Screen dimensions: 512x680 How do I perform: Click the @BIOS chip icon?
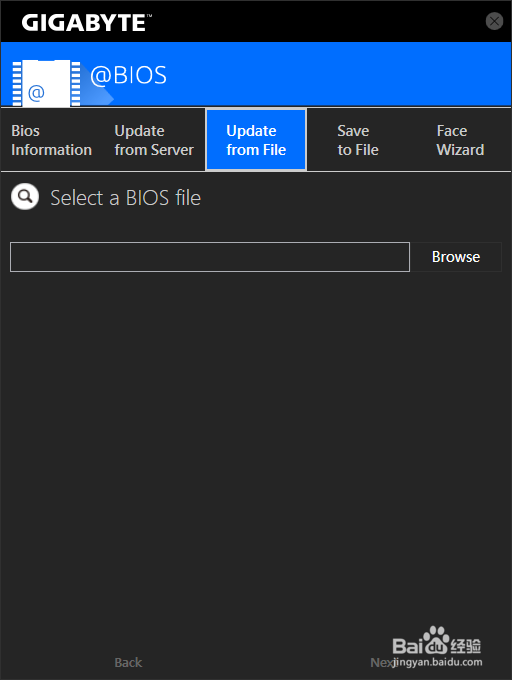click(46, 83)
